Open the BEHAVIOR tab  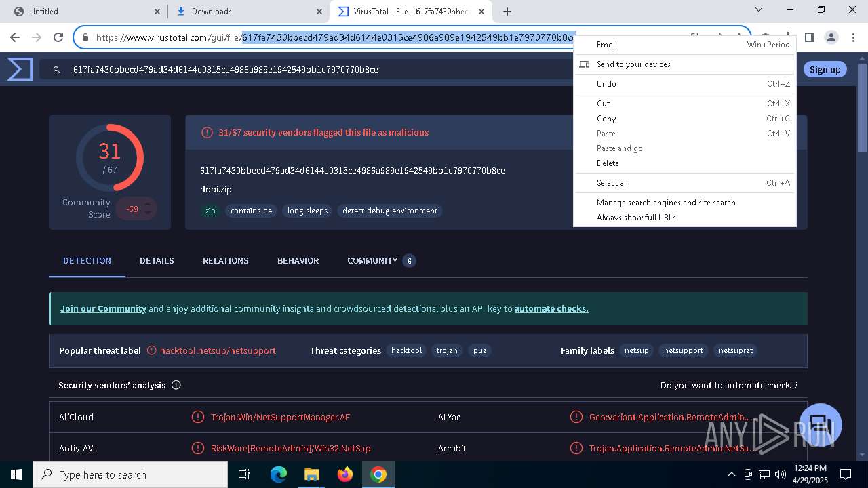pyautogui.click(x=298, y=260)
